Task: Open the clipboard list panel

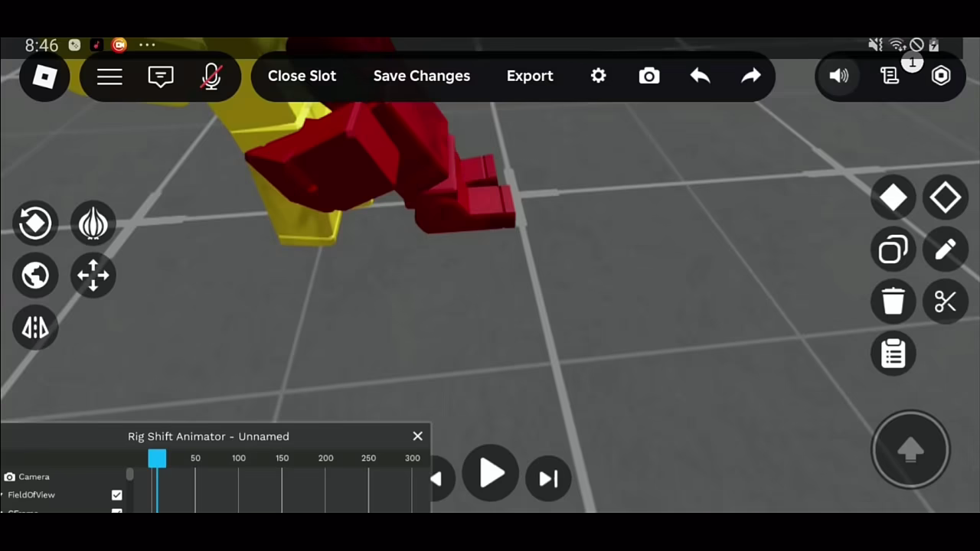Action: coord(893,353)
